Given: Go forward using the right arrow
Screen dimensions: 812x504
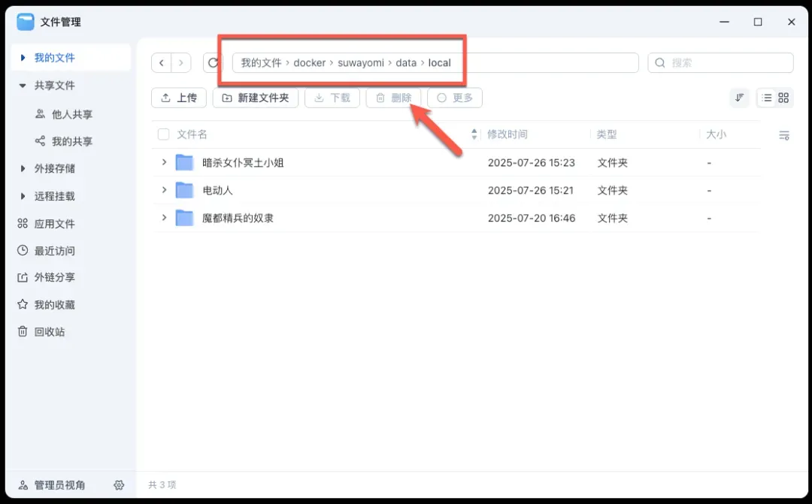Looking at the screenshot, I should 180,62.
